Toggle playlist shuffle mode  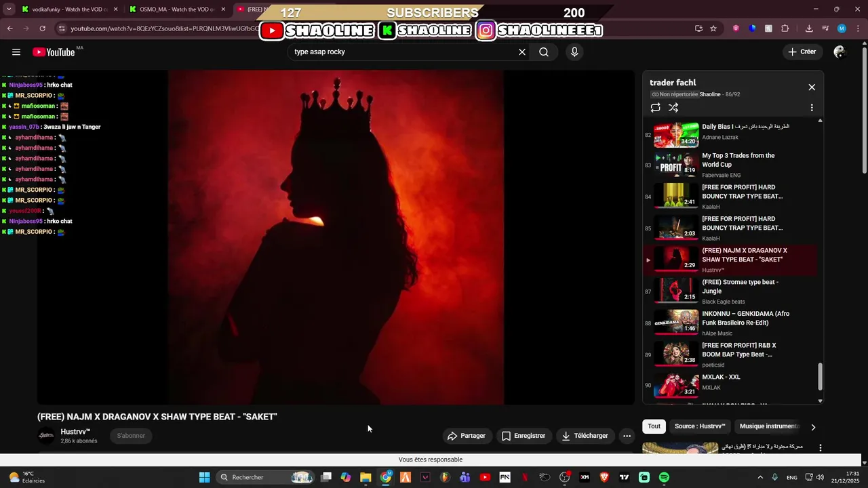[673, 108]
